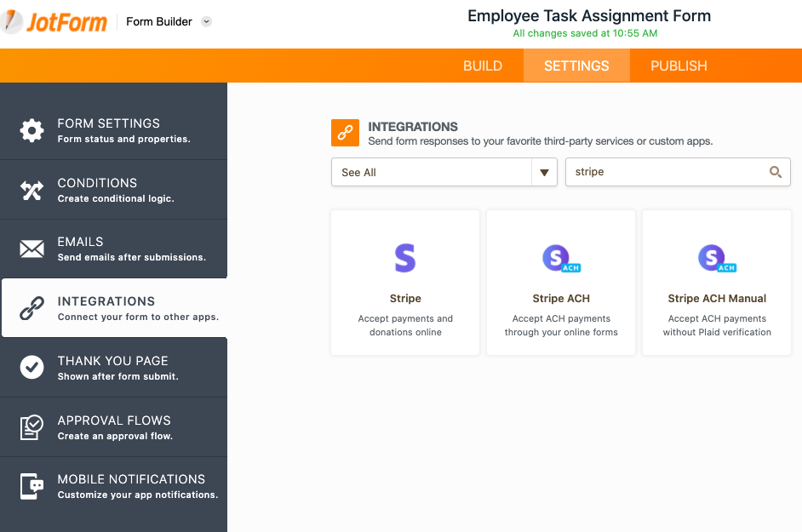Viewport: 802px width, 532px height.
Task: Click the Stripe S logo icon
Action: (405, 258)
